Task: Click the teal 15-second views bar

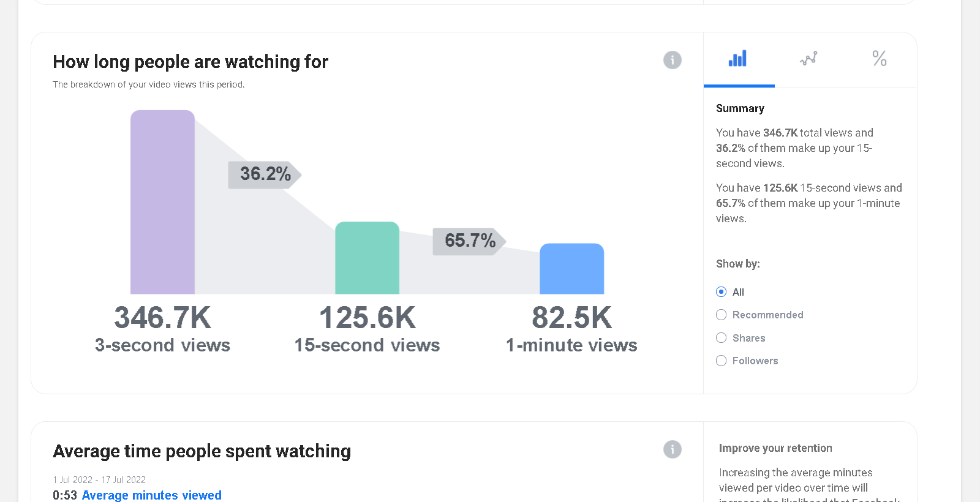Action: point(367,258)
